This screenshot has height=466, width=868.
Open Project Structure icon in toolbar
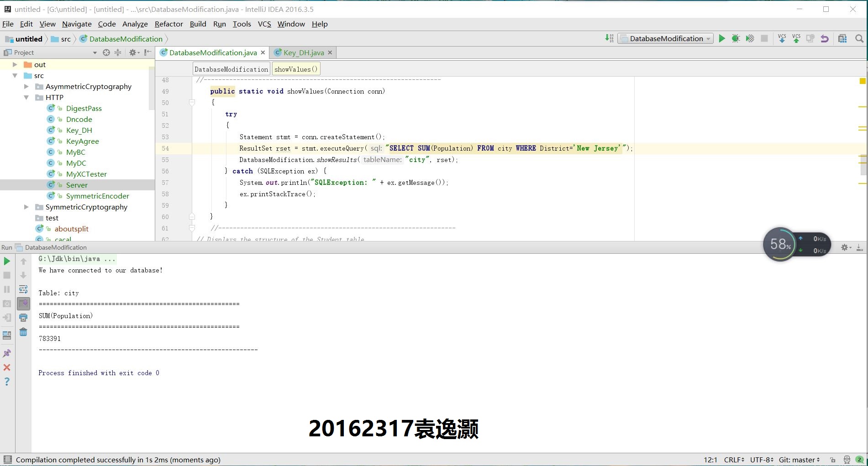tap(842, 39)
